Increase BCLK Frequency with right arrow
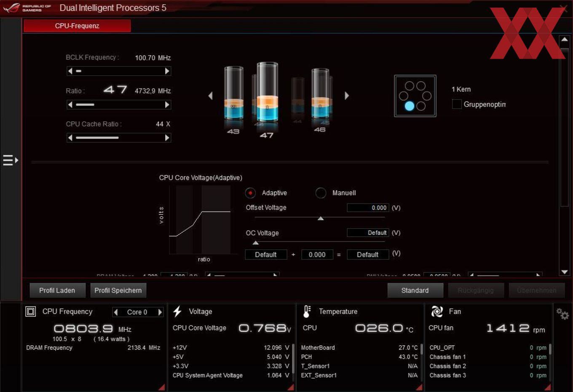Image resolution: width=573 pixels, height=392 pixels. point(167,71)
